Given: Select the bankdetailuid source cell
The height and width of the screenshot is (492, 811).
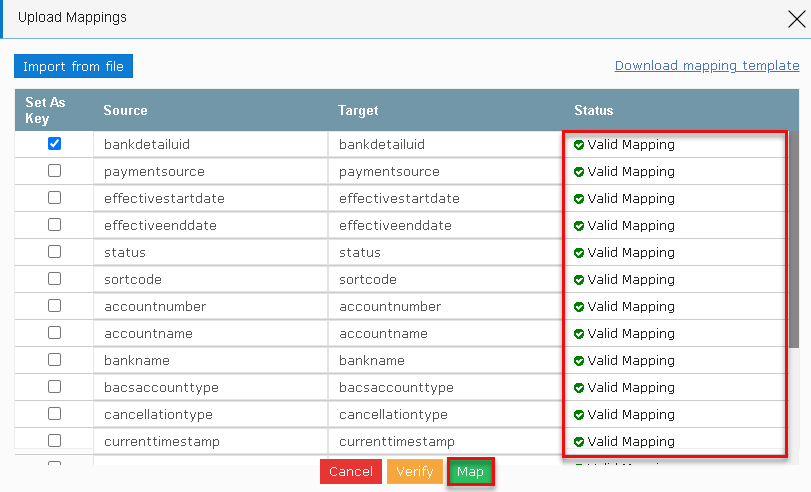Looking at the screenshot, I should (x=211, y=144).
